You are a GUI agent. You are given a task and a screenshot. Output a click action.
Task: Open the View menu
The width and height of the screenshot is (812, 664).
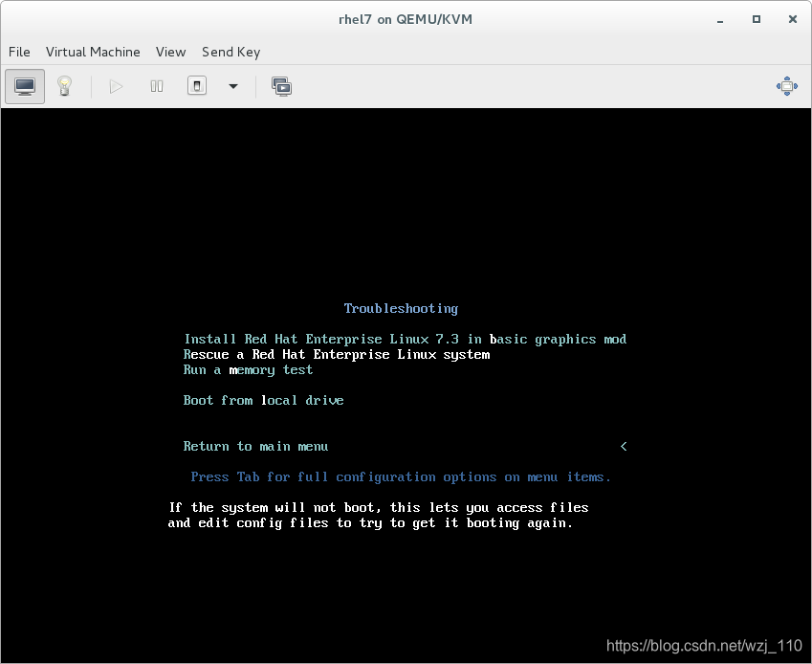coord(170,52)
